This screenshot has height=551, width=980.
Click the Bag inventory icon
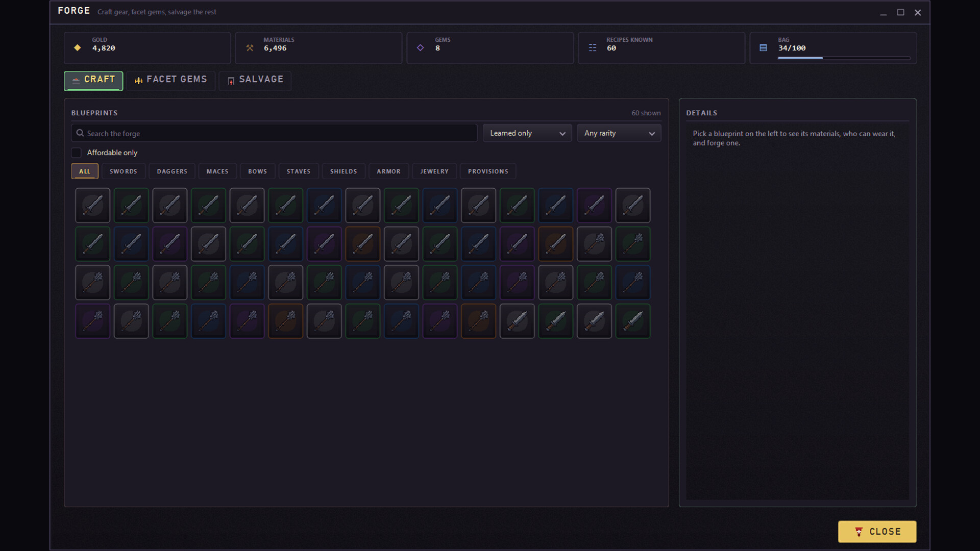coord(764,47)
